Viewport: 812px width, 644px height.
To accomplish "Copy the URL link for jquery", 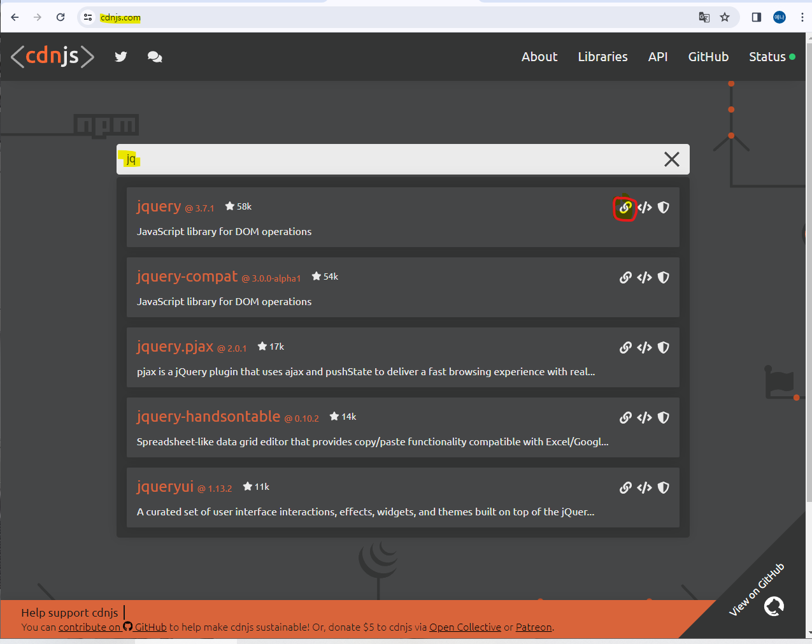I will pyautogui.click(x=625, y=208).
